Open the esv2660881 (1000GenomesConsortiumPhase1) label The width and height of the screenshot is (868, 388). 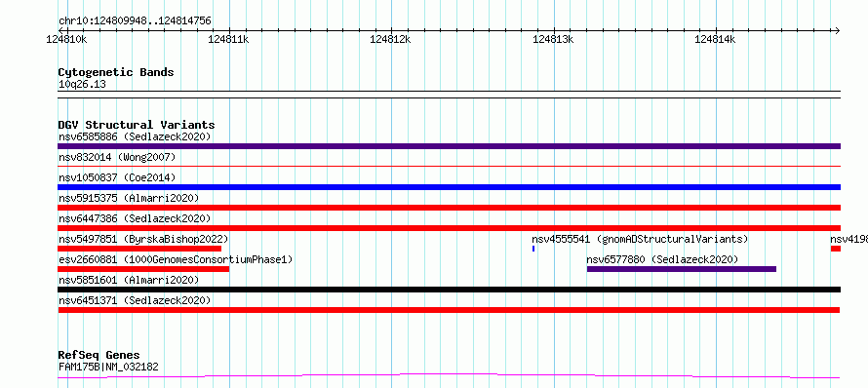point(176,259)
